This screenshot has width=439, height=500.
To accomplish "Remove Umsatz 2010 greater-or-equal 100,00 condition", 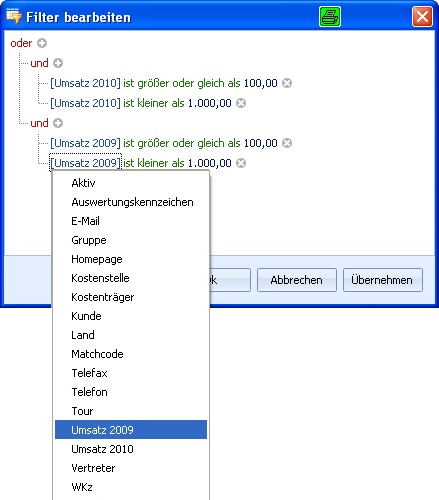I will [x=287, y=83].
